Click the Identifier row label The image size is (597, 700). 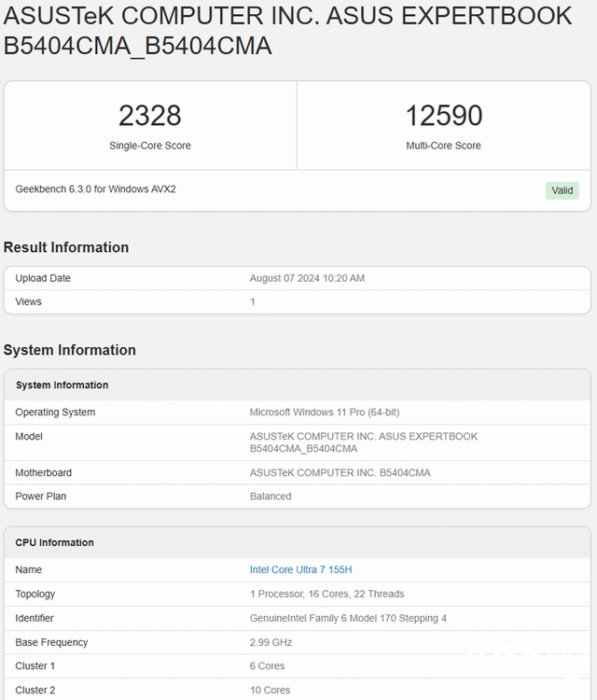click(x=35, y=618)
